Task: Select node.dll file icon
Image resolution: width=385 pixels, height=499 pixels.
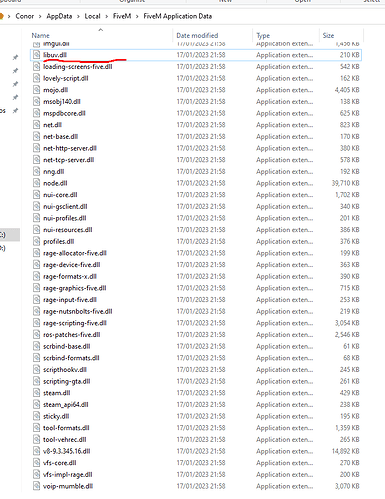Action: 37,183
